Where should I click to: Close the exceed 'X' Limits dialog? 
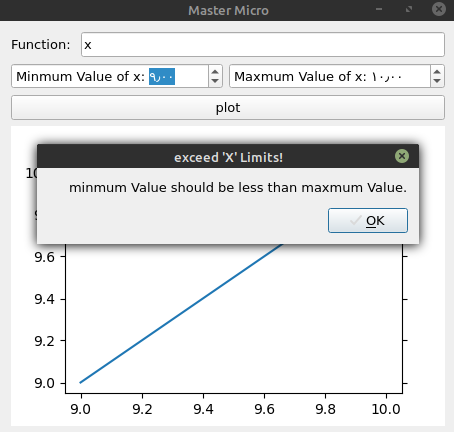402,156
